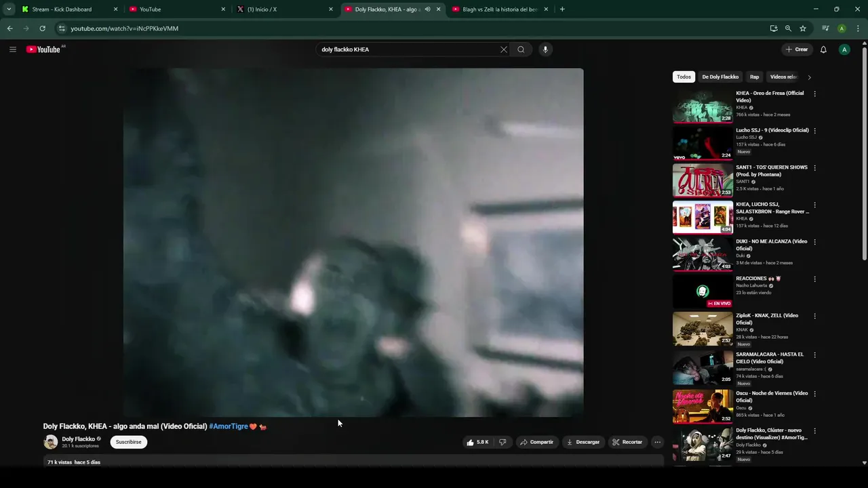This screenshot has height=488, width=868.
Task: Open the notifications bell
Action: (823, 49)
